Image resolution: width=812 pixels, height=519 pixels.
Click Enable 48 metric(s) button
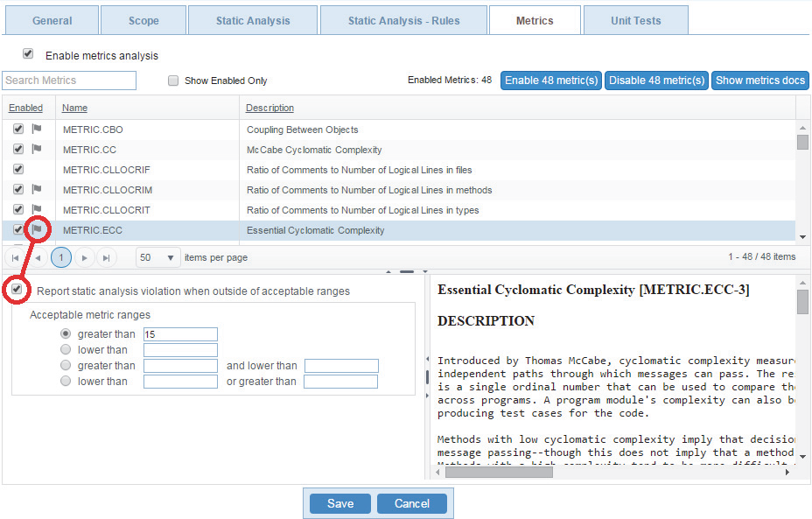tap(551, 81)
